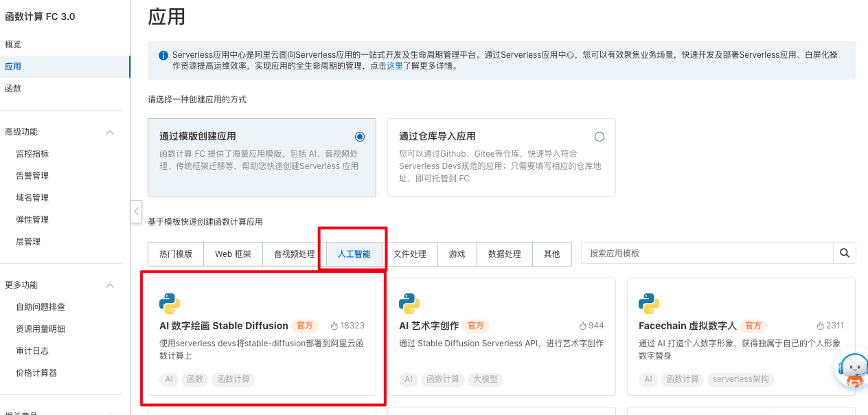
Task: Open the 文件处理 tab
Action: tap(410, 254)
